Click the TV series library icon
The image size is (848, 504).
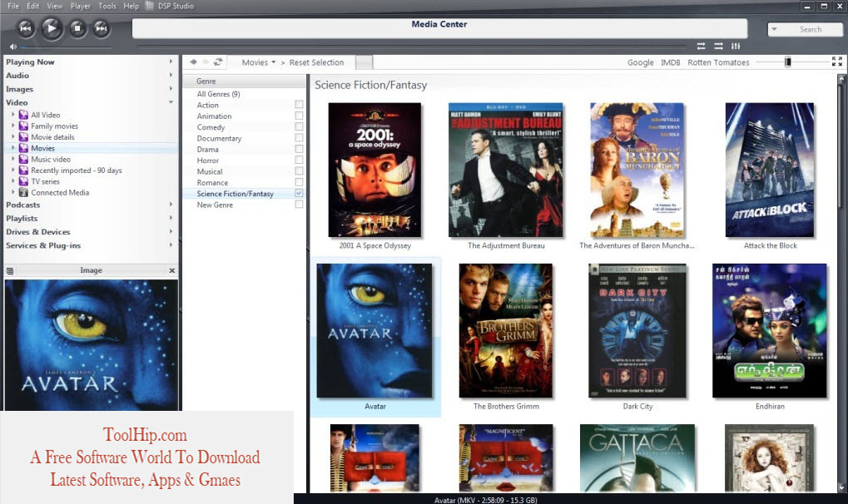click(x=23, y=181)
